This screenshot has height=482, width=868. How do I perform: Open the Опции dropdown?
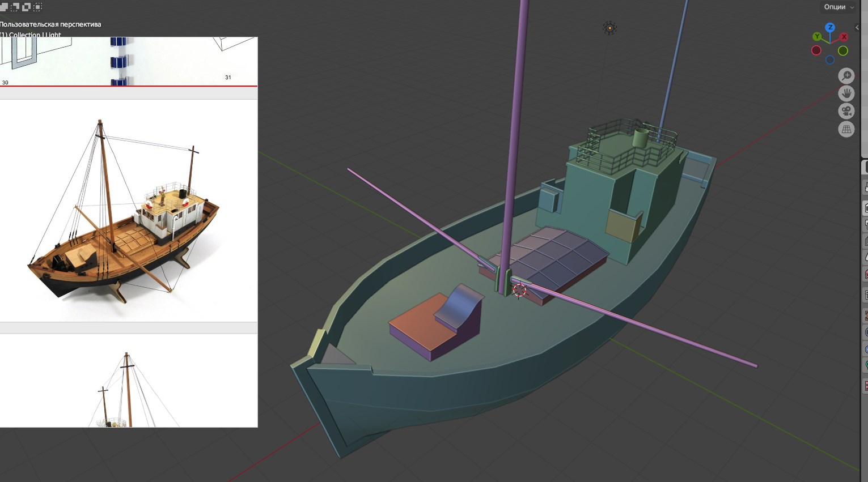(839, 7)
